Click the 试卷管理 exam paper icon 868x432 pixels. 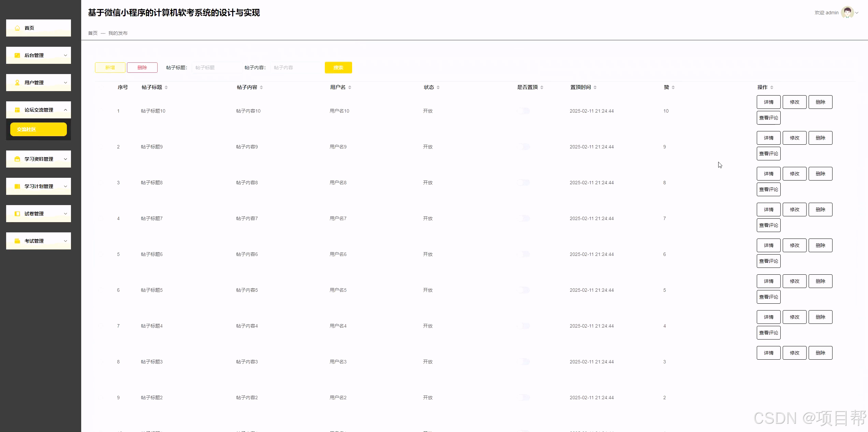tap(17, 214)
